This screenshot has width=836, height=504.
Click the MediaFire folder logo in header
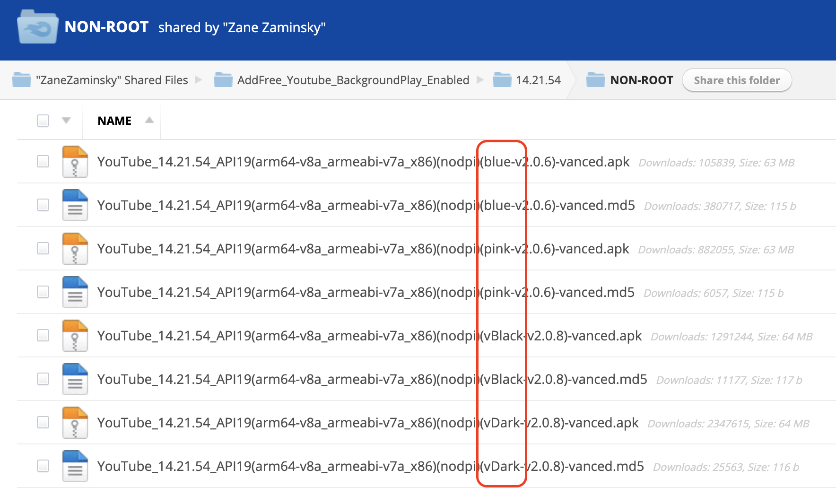tap(38, 27)
